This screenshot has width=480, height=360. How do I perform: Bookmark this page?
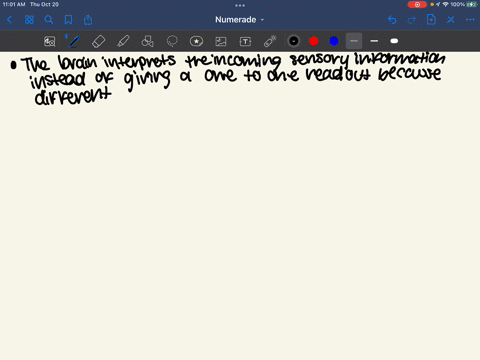68,20
